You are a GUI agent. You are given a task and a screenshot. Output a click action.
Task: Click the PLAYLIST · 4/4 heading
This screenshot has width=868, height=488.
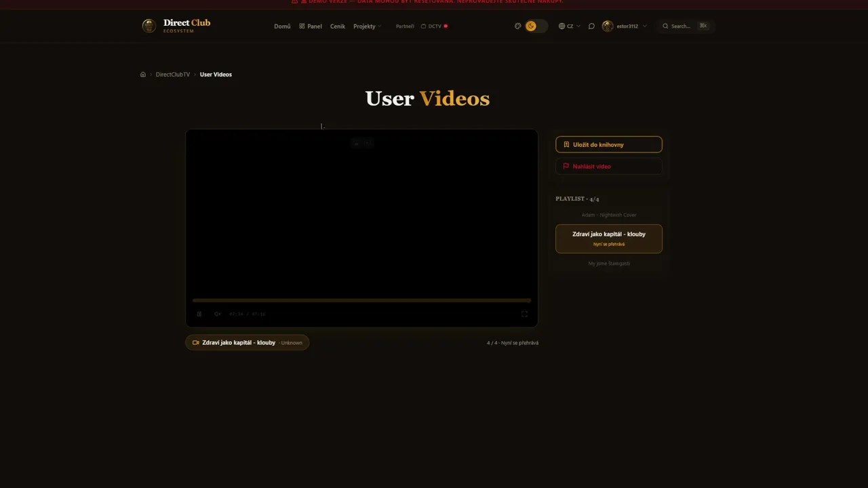tap(577, 199)
